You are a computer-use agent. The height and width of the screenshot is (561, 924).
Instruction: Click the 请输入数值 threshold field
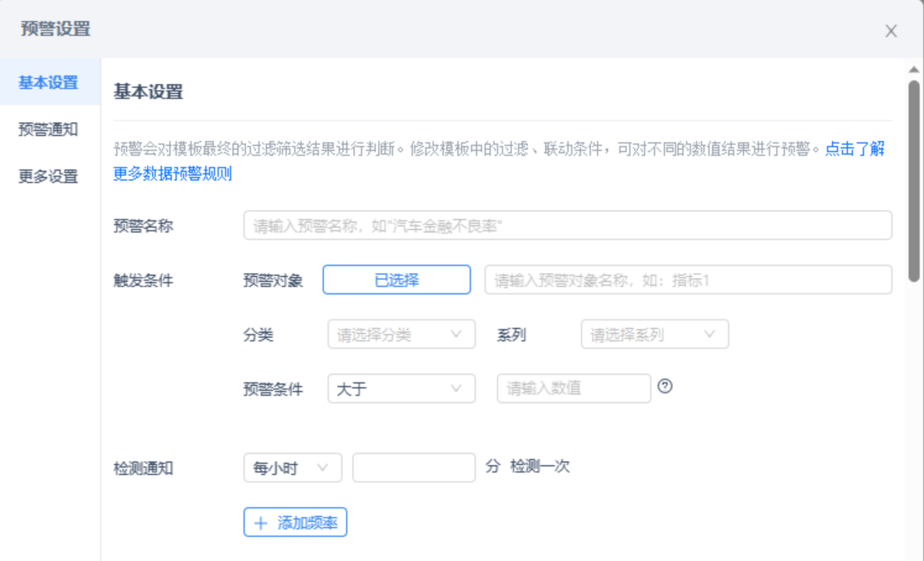(573, 388)
